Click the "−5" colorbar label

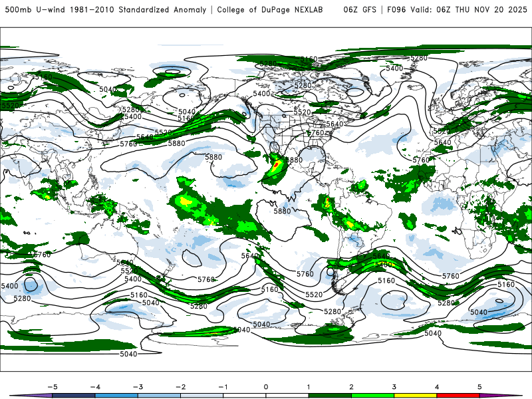click(x=53, y=387)
